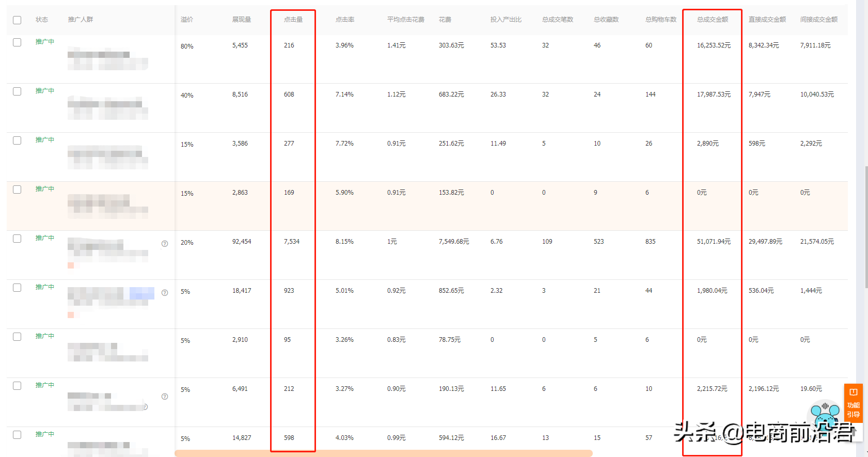Click the 8.15% click rate cell
The image size is (868, 457).
point(344,242)
